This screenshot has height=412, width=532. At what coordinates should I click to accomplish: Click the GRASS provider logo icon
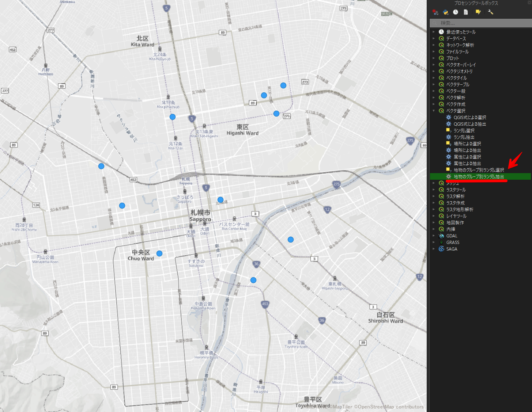pyautogui.click(x=441, y=243)
